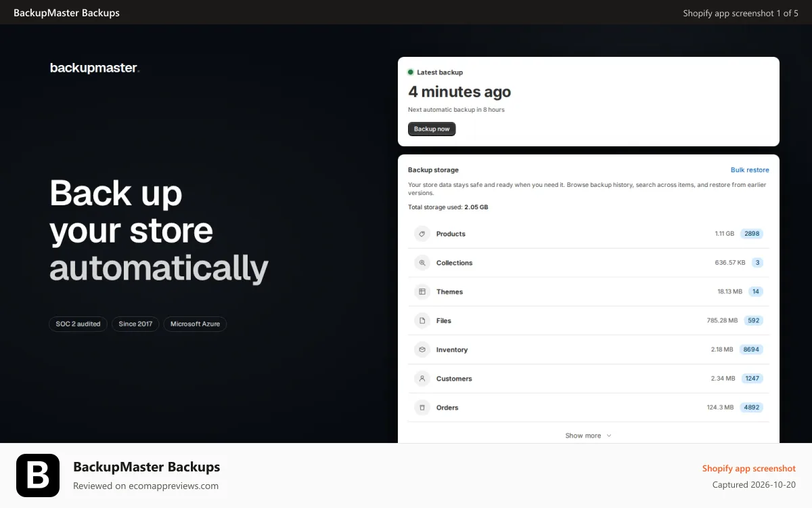Click the Products count badge 2898
Screen dimensions: 812x508
(x=752, y=234)
